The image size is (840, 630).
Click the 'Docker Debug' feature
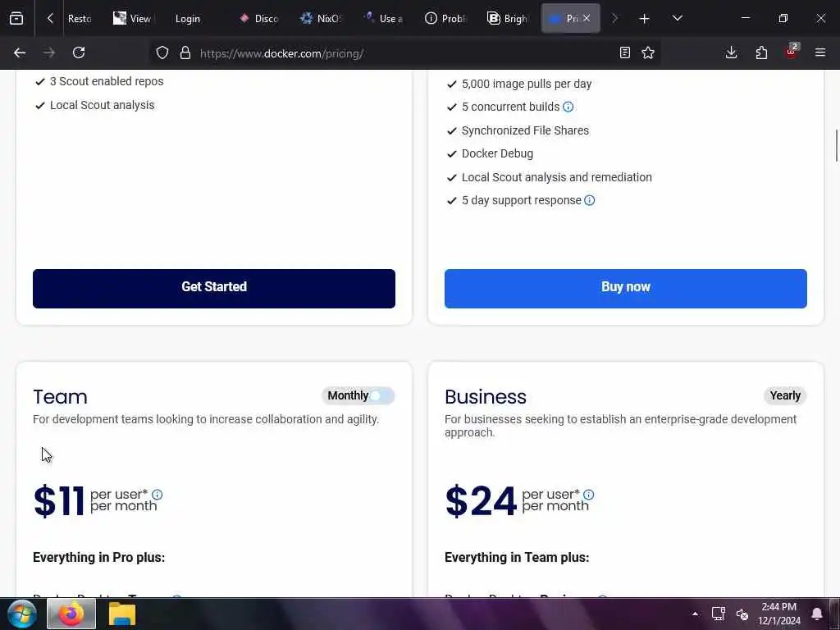[x=497, y=153]
